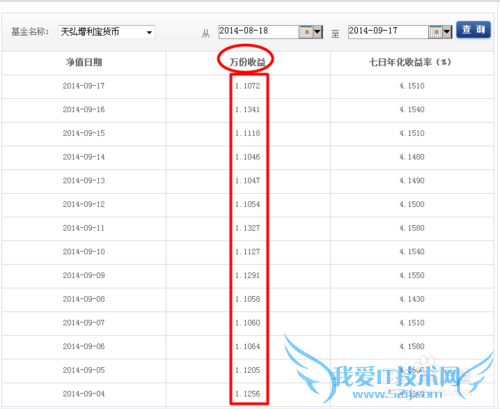This screenshot has width=500, height=409.
Task: Click the income value 1.1046
Action: click(247, 157)
